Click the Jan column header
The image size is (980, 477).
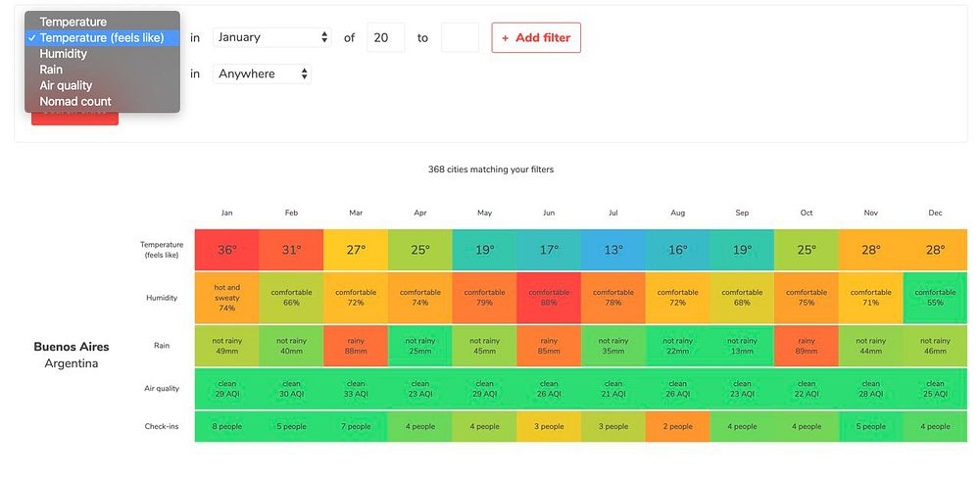click(x=227, y=213)
